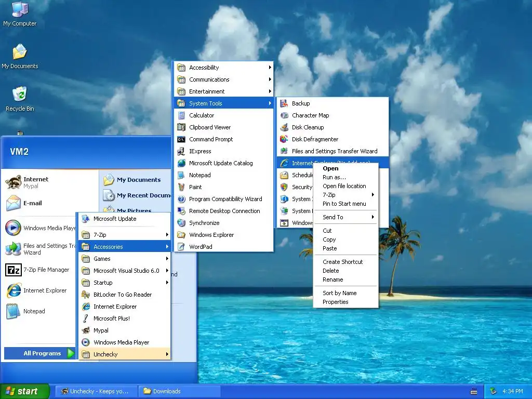This screenshot has height=399, width=532.
Task: Expand the Unchecky folder
Action: pyautogui.click(x=124, y=354)
